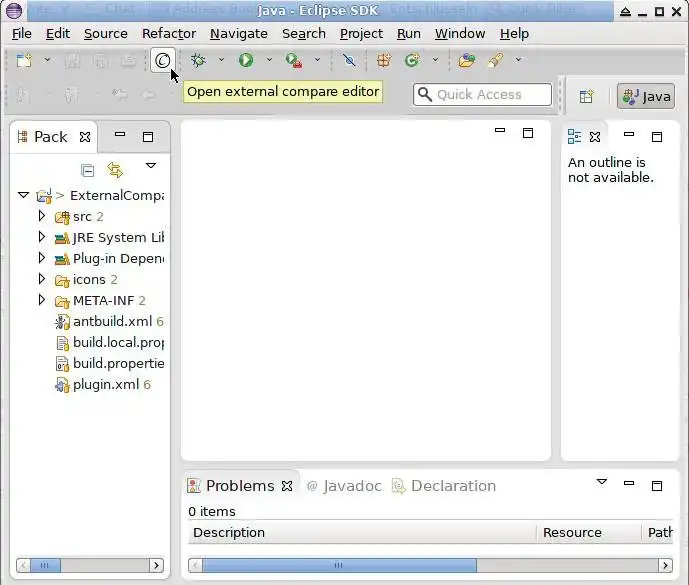
Task: Expand Plug-in Dependencies node
Action: click(x=42, y=258)
